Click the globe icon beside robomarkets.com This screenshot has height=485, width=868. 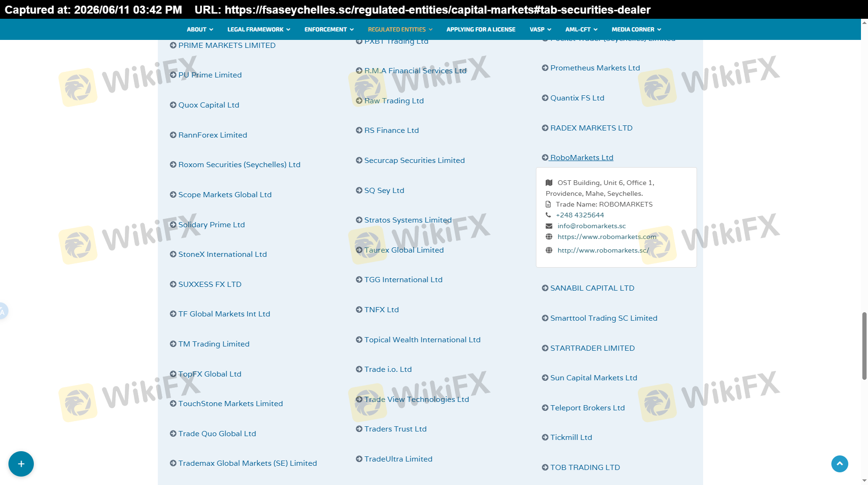[x=549, y=237]
